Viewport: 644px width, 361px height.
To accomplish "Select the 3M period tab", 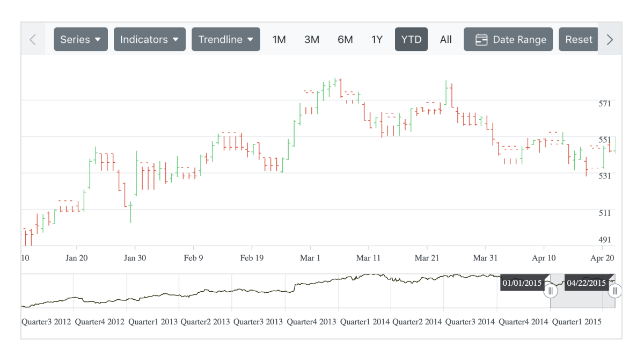I will coord(312,39).
